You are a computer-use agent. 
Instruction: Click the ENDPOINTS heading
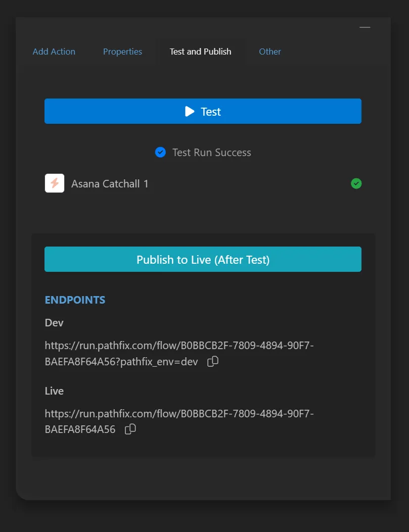coord(75,300)
